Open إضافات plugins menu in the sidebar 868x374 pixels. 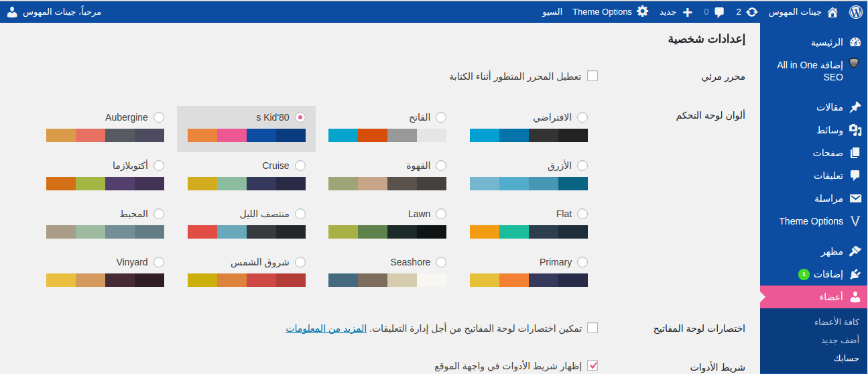828,274
